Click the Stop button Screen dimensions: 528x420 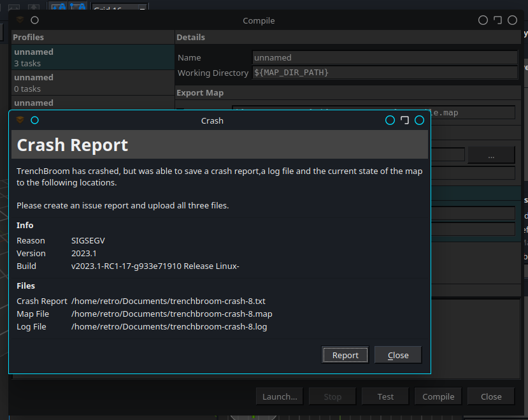pyautogui.click(x=332, y=396)
